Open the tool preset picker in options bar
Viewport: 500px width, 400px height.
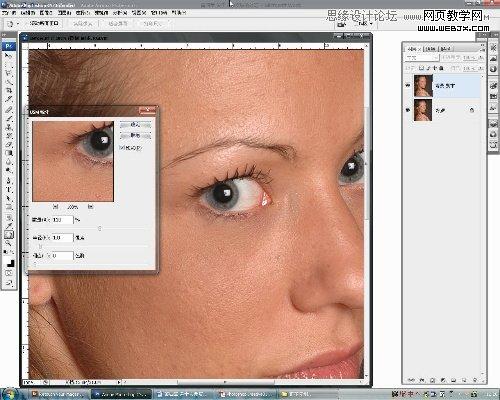tap(12, 24)
